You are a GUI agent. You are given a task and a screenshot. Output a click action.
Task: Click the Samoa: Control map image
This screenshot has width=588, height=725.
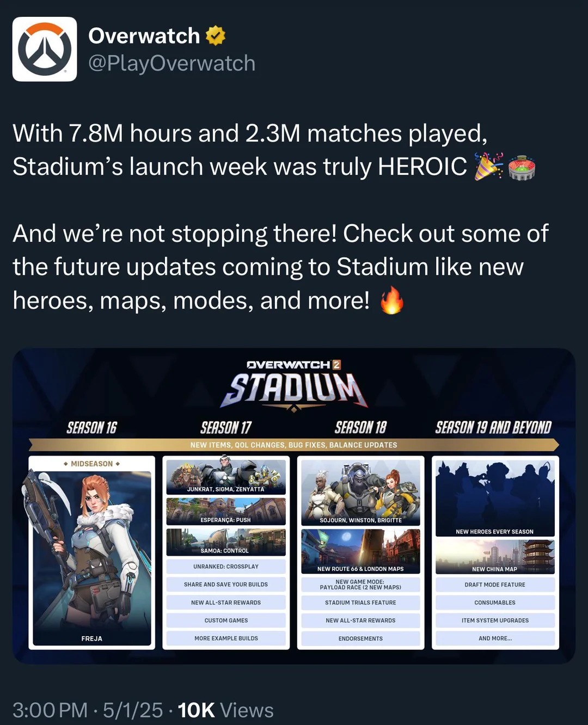[x=226, y=542]
